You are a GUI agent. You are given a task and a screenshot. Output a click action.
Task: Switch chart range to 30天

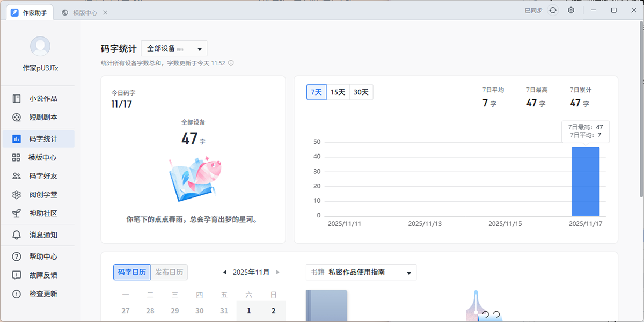(361, 92)
